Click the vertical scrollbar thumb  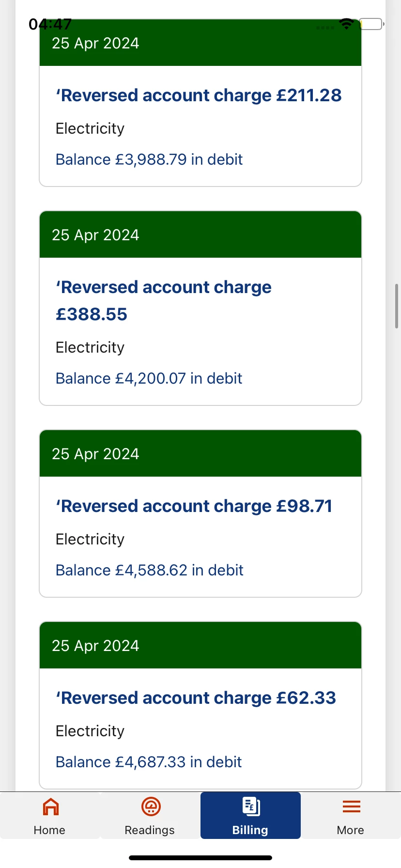point(397,307)
